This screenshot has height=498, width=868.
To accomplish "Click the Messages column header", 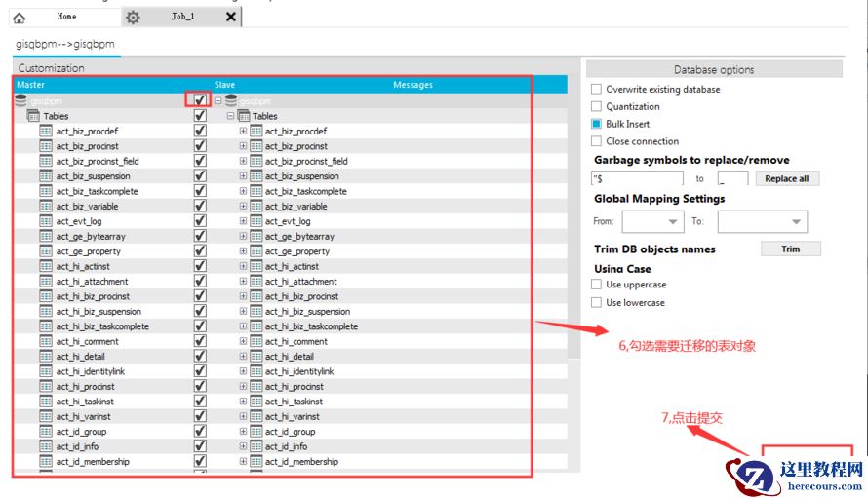I will click(x=413, y=85).
